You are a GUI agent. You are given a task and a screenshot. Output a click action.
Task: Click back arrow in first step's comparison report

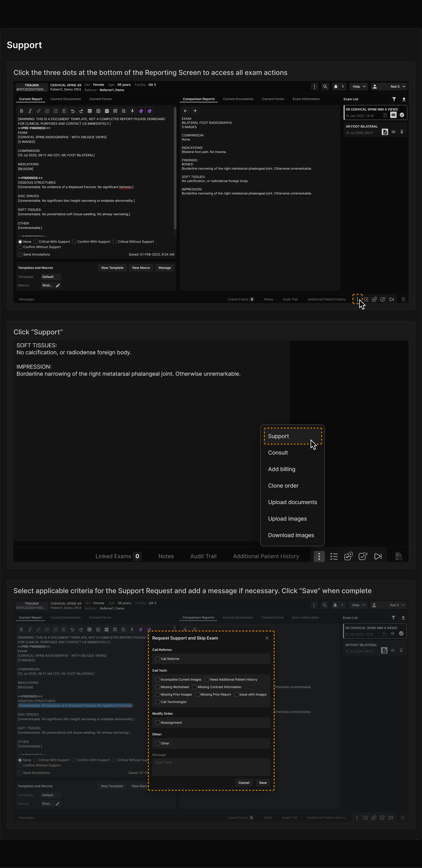coord(185,111)
